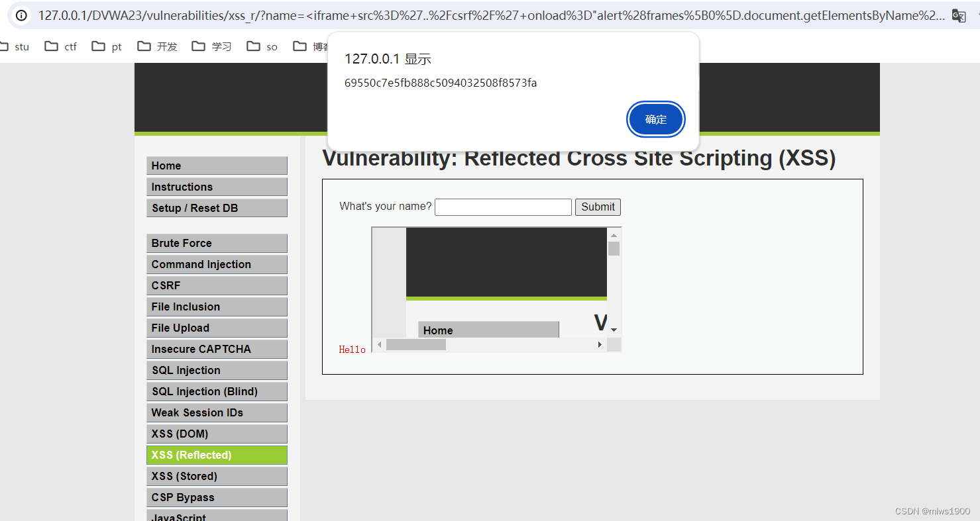Open SQL Injection (Blind) page
The image size is (980, 521).
[x=217, y=391]
